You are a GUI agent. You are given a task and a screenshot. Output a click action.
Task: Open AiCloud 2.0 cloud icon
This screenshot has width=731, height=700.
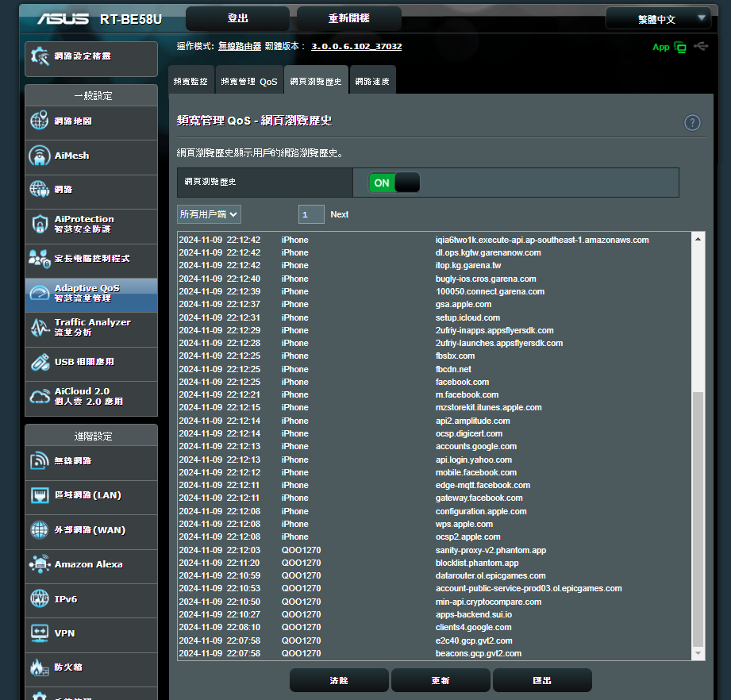(x=40, y=396)
